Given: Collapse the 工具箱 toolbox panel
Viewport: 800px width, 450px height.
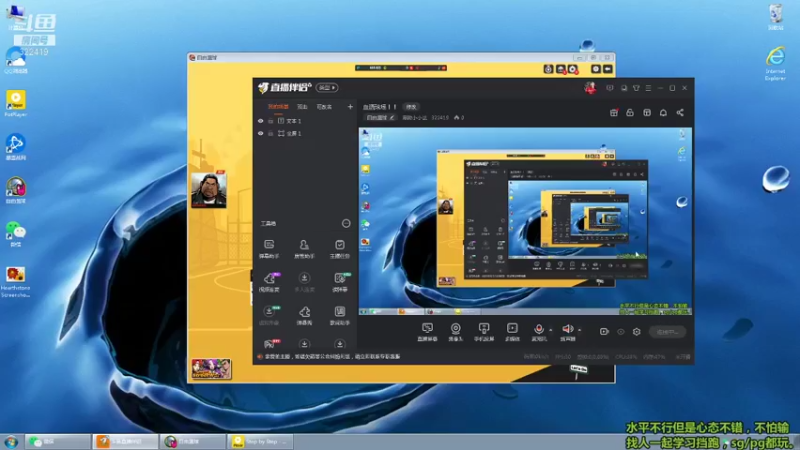Looking at the screenshot, I should [x=346, y=223].
